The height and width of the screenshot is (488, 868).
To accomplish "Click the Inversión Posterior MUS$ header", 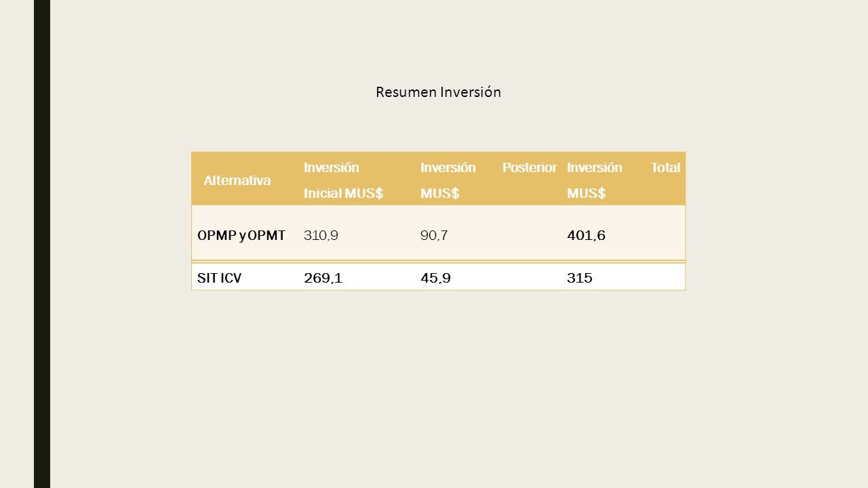I will (x=488, y=180).
